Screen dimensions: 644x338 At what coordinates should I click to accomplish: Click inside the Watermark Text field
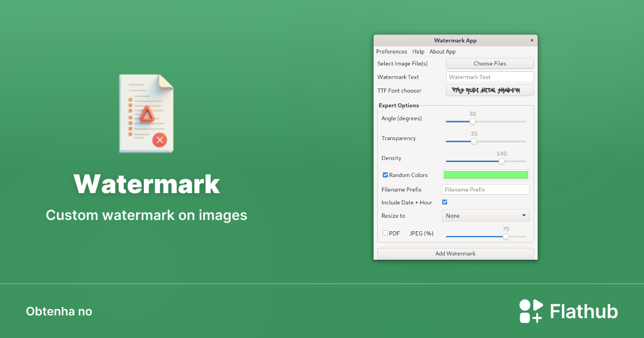tap(489, 76)
